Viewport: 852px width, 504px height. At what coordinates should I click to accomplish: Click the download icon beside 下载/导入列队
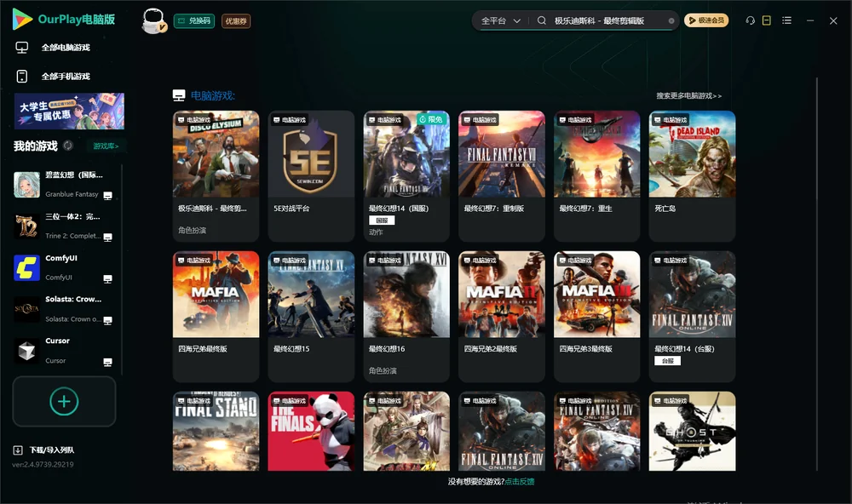(x=18, y=450)
